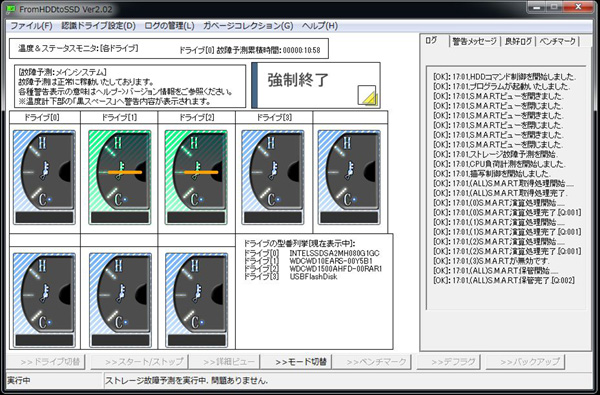
Task: Select the green ドライブ[1] temperature gauge
Action: coord(120,177)
